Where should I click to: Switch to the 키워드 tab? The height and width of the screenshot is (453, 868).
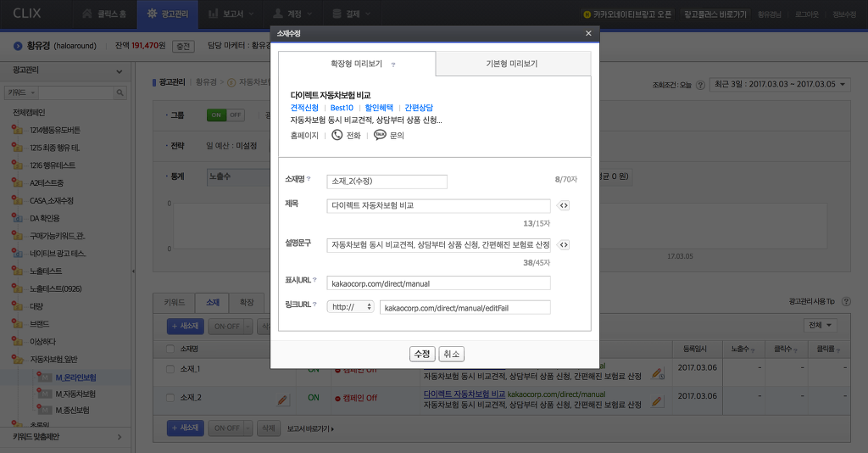click(x=175, y=302)
